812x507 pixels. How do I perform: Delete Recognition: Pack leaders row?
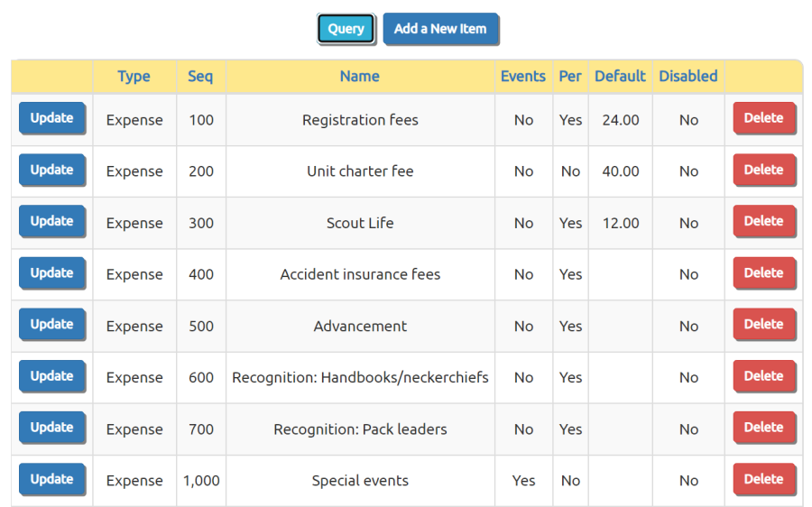point(764,428)
